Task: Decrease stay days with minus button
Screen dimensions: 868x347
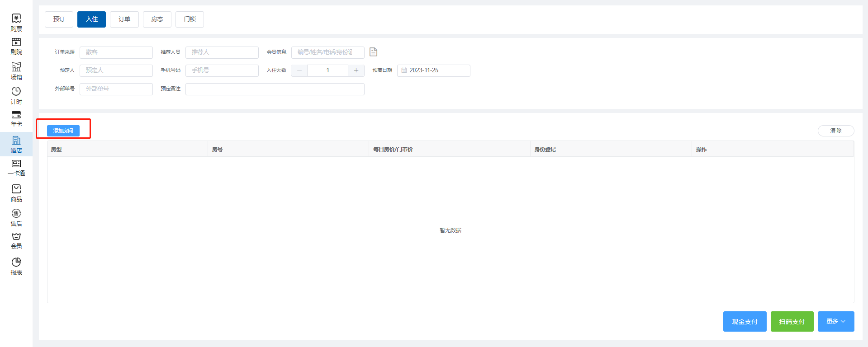Action: pos(299,70)
